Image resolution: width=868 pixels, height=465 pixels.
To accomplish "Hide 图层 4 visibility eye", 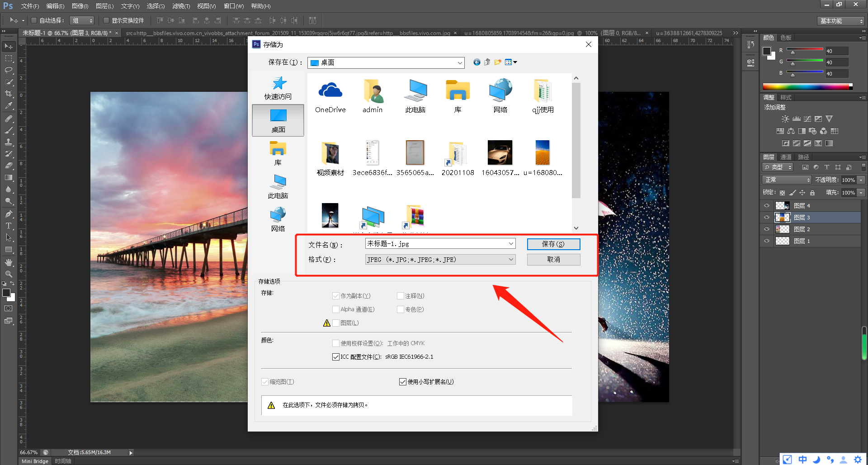I will click(767, 206).
